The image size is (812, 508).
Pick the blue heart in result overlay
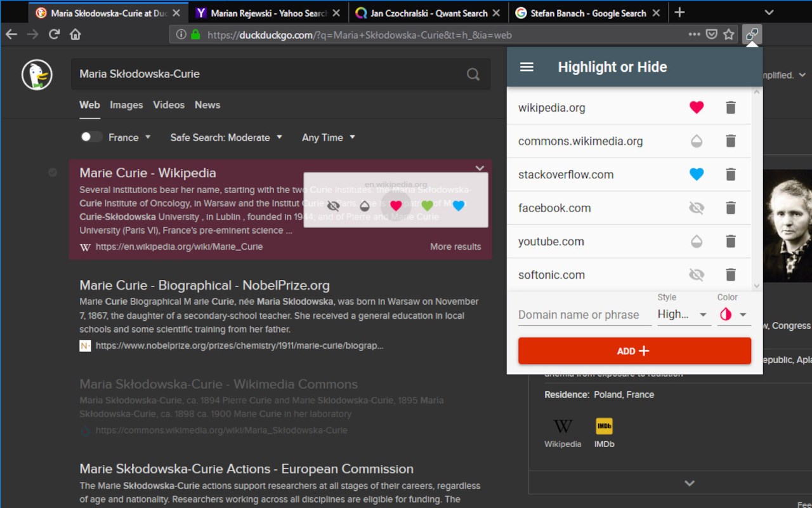click(459, 206)
